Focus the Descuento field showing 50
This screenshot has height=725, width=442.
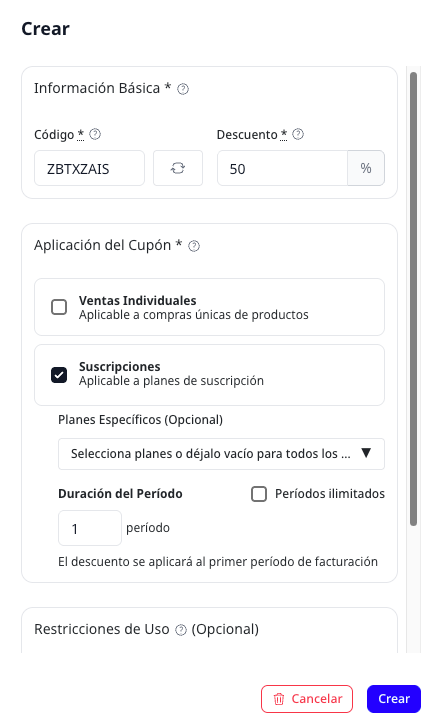282,168
